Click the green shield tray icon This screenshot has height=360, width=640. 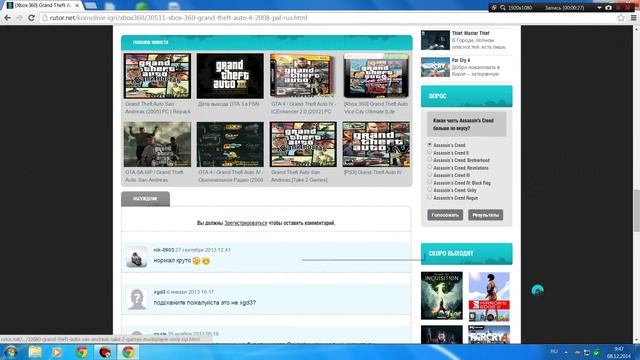coord(597,352)
